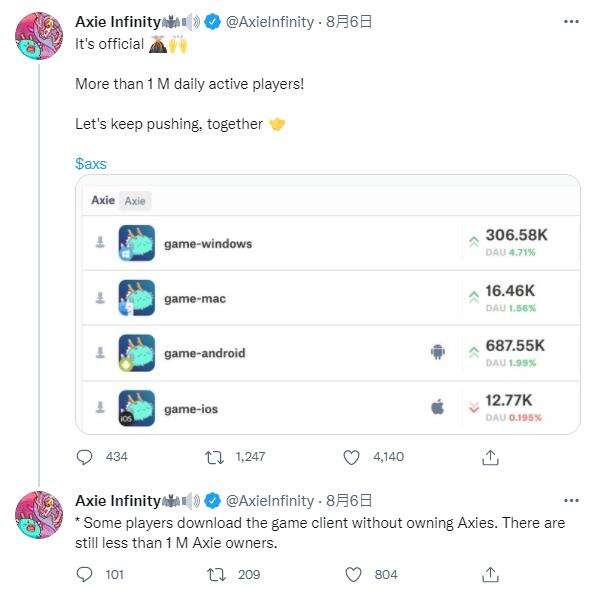Open reply on the 1M players tweet
This screenshot has width=597, height=593.
(84, 457)
